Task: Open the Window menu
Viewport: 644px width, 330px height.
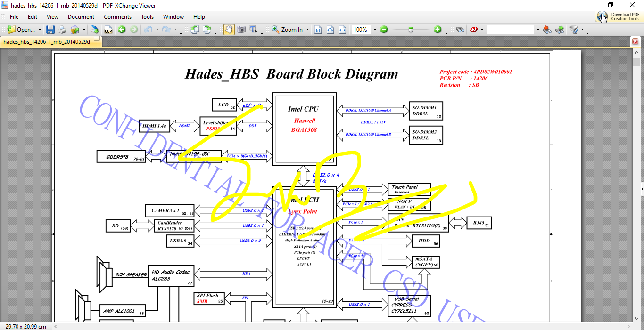Action: [x=173, y=17]
